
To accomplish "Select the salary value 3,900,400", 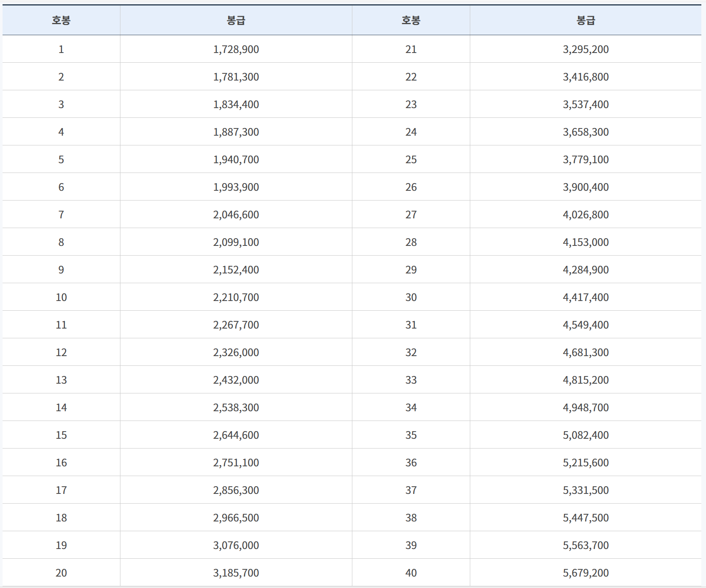I will (x=586, y=187).
